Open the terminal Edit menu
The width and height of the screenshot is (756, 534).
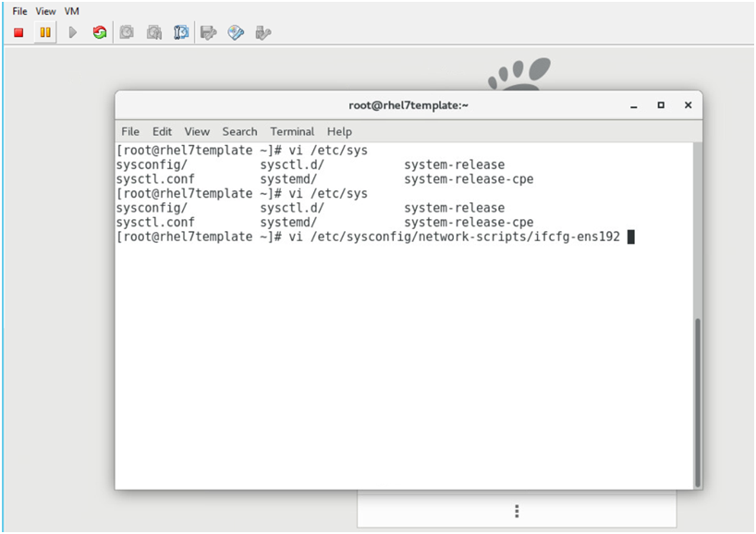pyautogui.click(x=162, y=131)
